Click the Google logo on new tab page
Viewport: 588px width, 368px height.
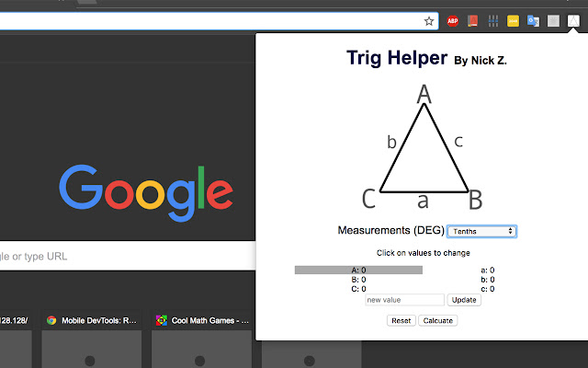[x=146, y=192]
